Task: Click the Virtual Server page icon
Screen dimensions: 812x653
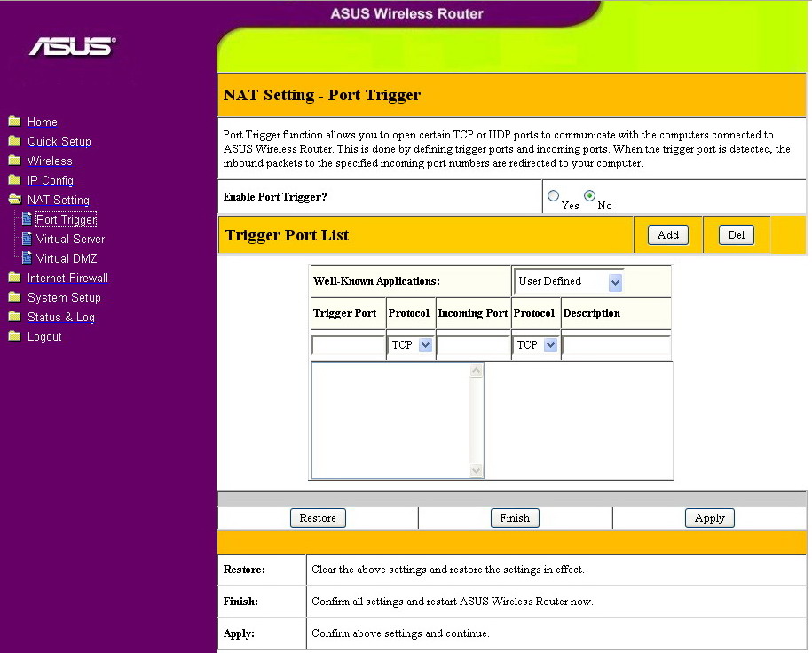Action: tap(27, 239)
